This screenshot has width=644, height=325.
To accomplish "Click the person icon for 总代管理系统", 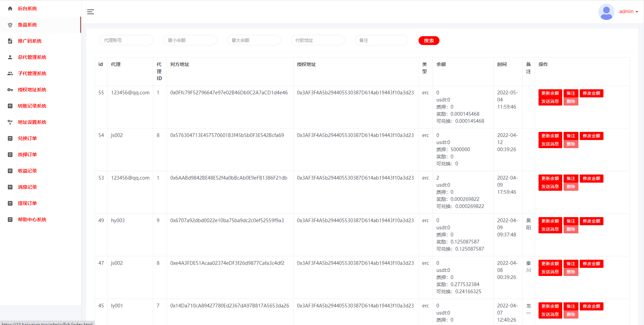I will coord(10,57).
